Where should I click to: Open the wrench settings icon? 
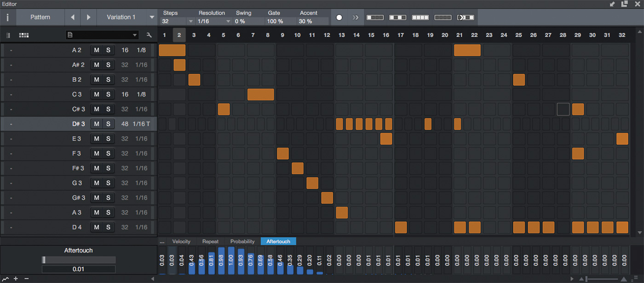(x=149, y=35)
